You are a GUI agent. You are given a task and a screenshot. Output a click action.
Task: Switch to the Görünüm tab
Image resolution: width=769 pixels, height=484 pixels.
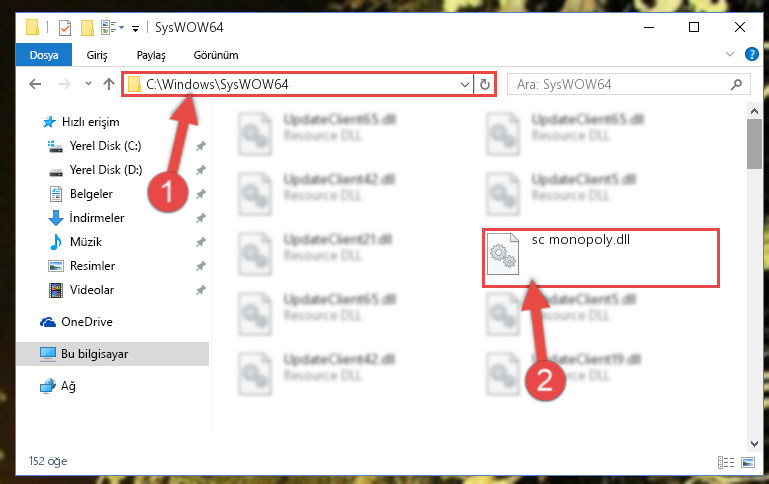coord(216,55)
